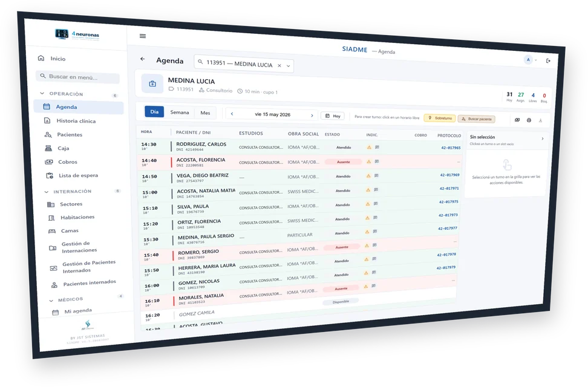Open Historia clínica from sidebar
This screenshot has height=387, width=588.
[x=76, y=121]
